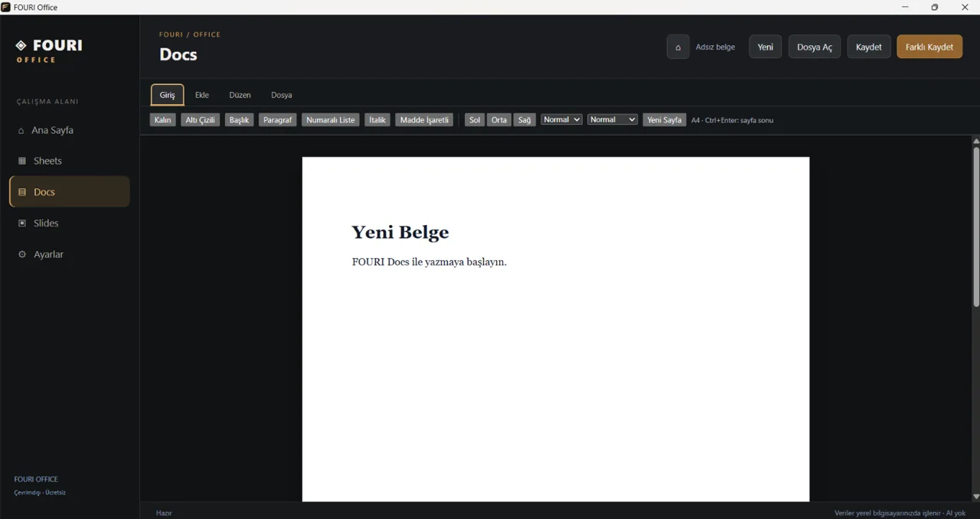Click the home icon next to Adsız belge
Viewport: 980px width, 519px height.
click(x=678, y=47)
